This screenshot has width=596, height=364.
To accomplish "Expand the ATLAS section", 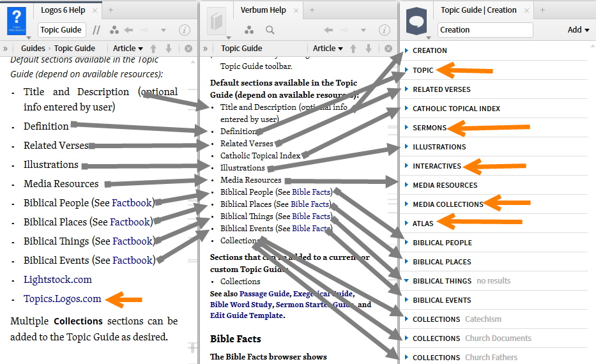I will 406,224.
